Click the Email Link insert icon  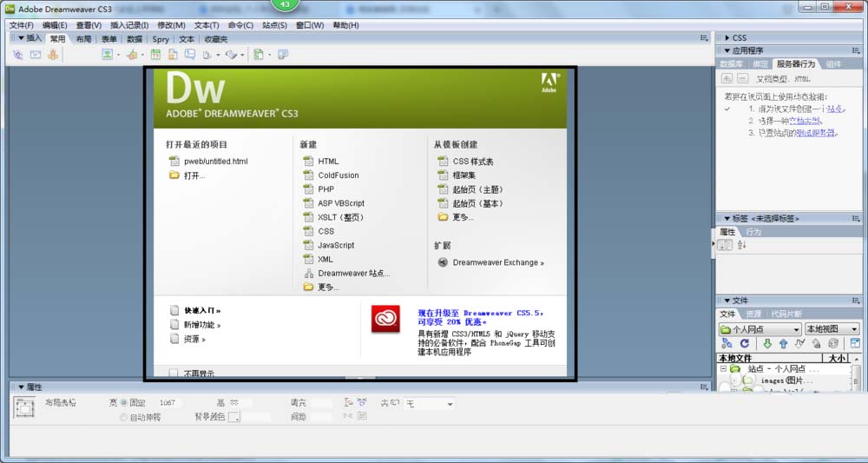(36, 55)
